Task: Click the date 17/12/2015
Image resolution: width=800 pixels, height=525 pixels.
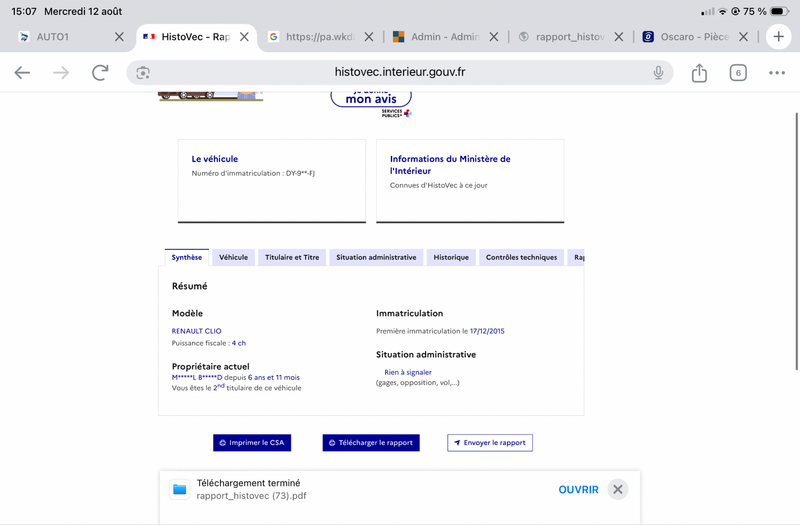Action: 487,331
